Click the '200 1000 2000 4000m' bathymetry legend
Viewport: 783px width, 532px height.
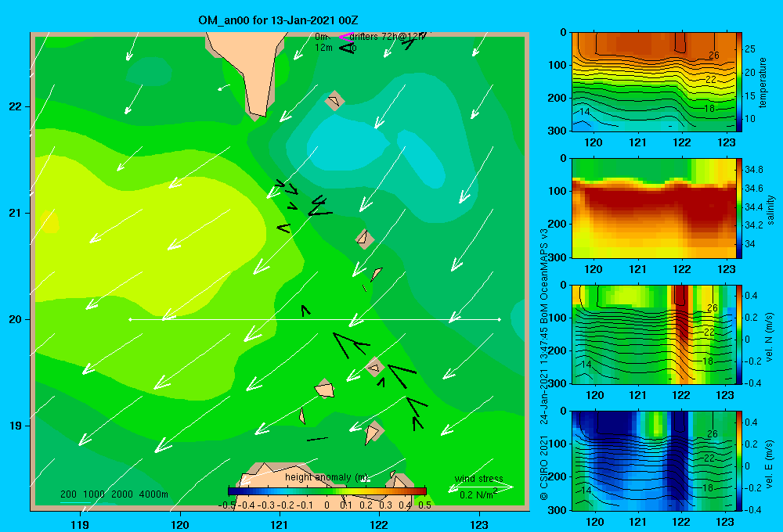pyautogui.click(x=114, y=494)
